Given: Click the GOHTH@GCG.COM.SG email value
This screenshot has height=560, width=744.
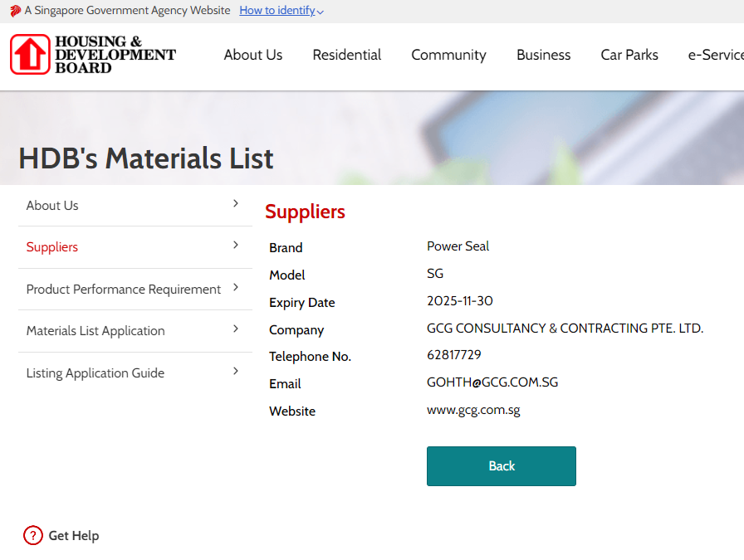Looking at the screenshot, I should [492, 382].
